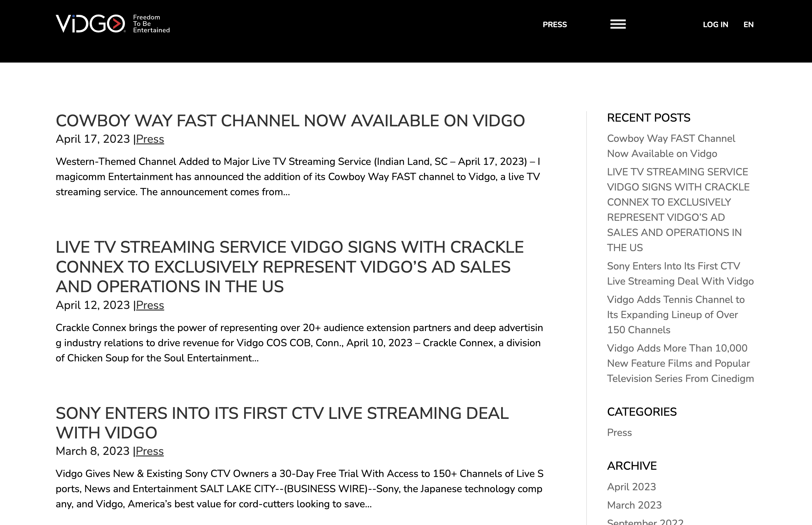Click the Press link under March 8, 2023
Screen dimensions: 812x525
150,451
